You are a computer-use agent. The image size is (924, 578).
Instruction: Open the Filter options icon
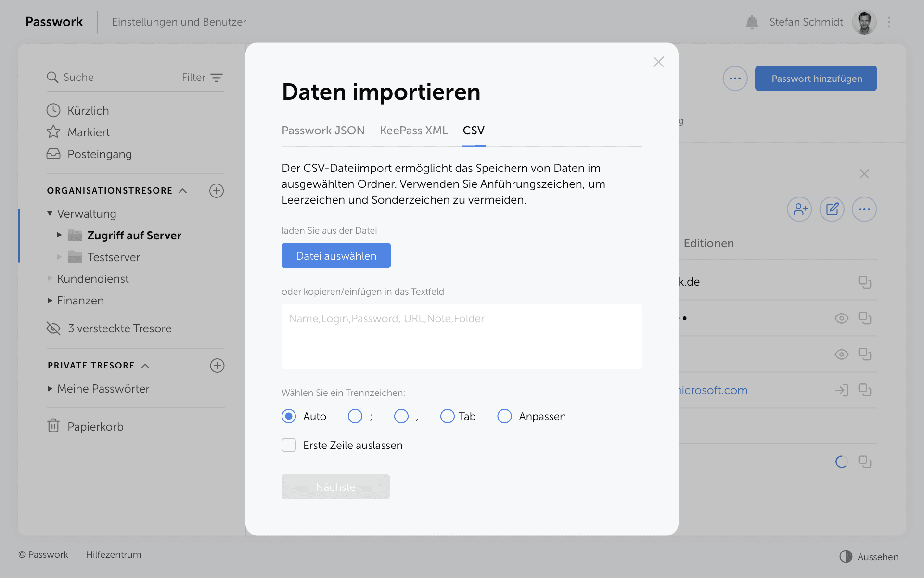coord(217,78)
